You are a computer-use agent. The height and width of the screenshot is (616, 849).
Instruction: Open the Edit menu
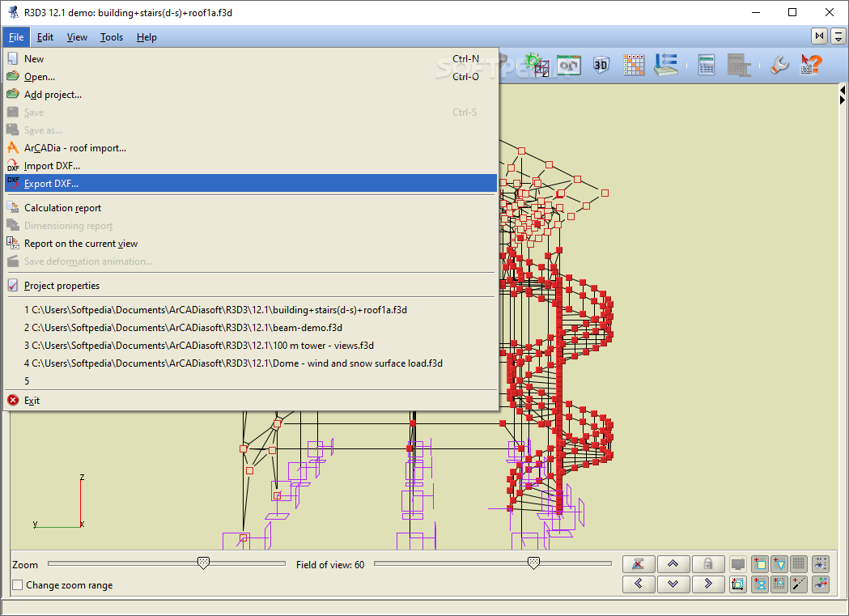pos(45,36)
